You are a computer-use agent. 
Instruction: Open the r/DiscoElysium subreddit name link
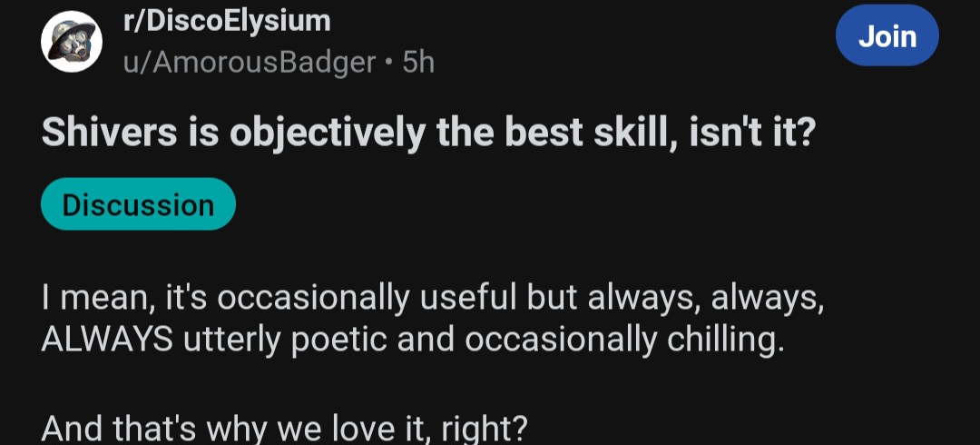coord(227,21)
